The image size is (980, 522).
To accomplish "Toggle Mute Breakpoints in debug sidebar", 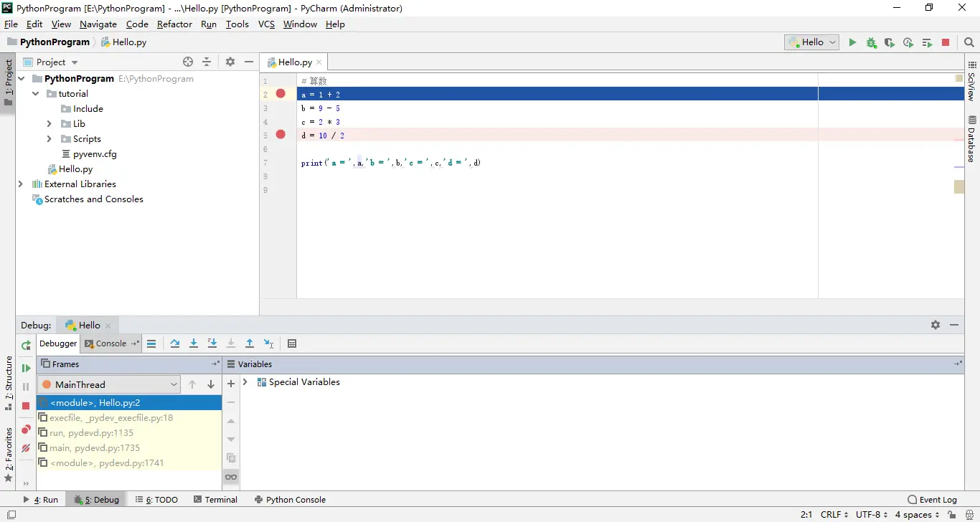I will coord(26,448).
